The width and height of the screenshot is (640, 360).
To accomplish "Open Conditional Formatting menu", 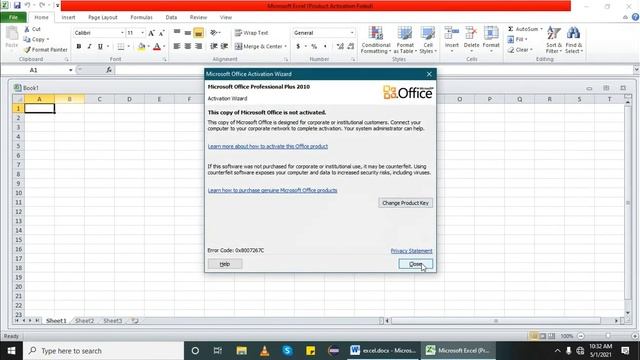I will click(376, 40).
